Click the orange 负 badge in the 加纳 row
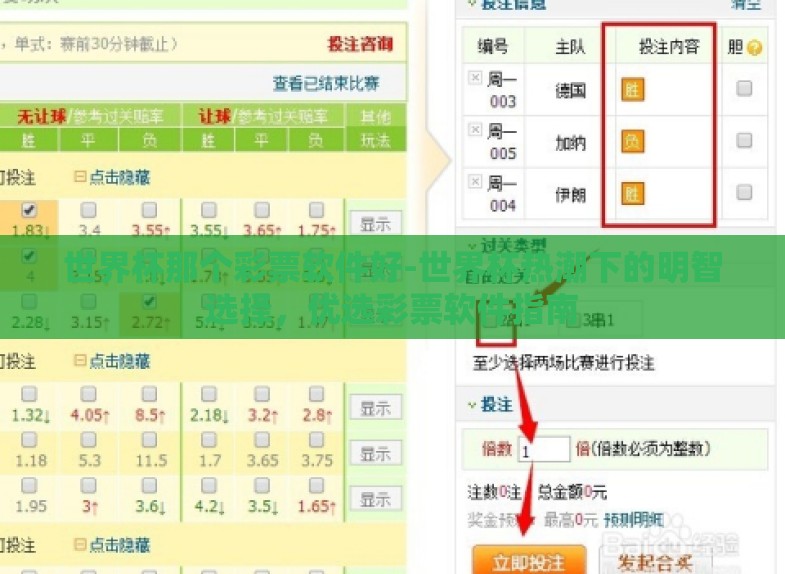Image resolution: width=785 pixels, height=574 pixels. click(x=632, y=142)
